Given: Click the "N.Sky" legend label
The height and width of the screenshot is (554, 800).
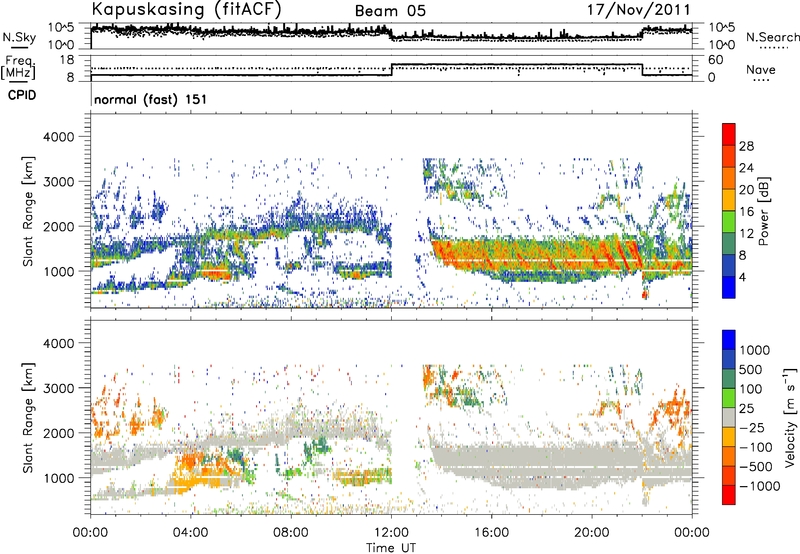Looking at the screenshot, I should pos(19,37).
